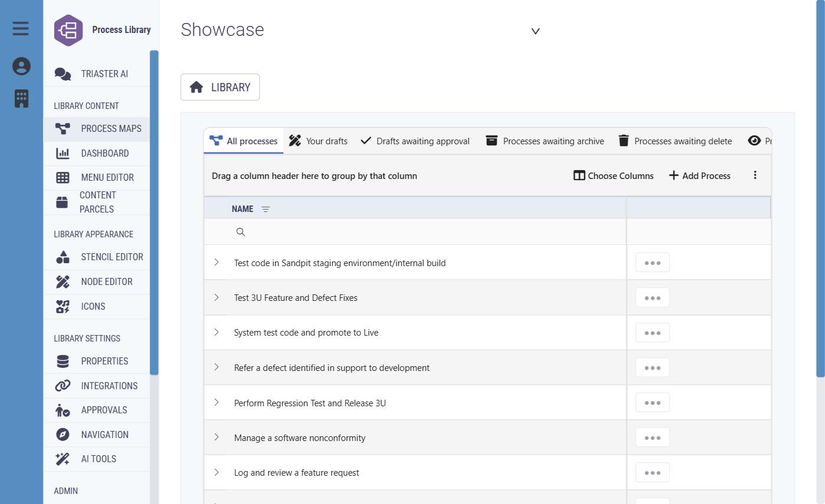Screen dimensions: 825x504
Task: Click the organization building icon
Action: click(x=21, y=98)
